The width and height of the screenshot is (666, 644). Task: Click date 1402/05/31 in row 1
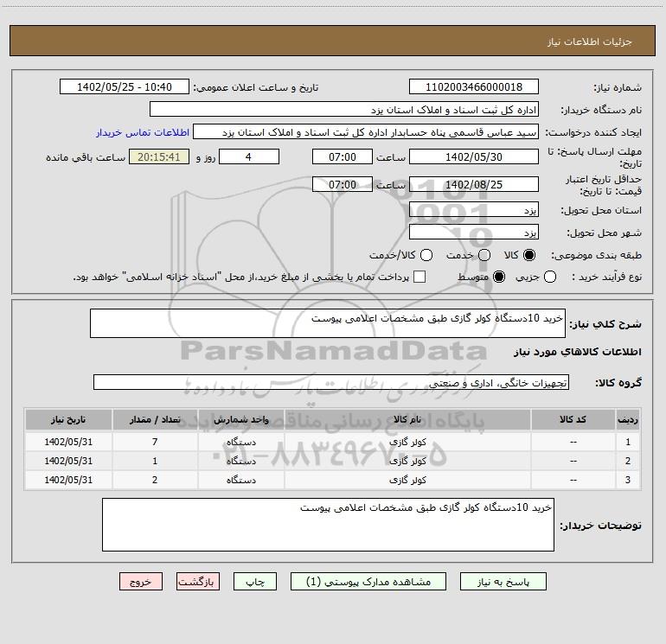tap(68, 442)
